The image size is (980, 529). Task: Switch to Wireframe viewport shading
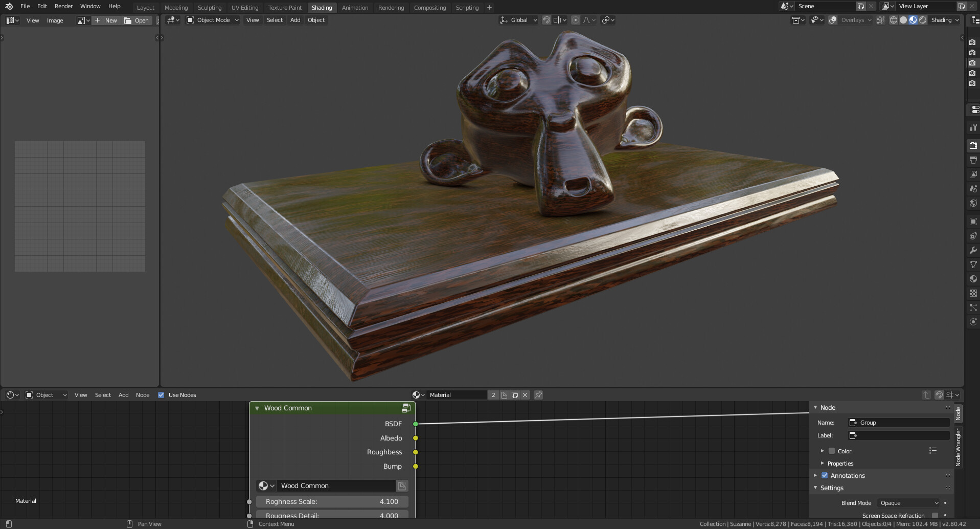click(x=894, y=20)
